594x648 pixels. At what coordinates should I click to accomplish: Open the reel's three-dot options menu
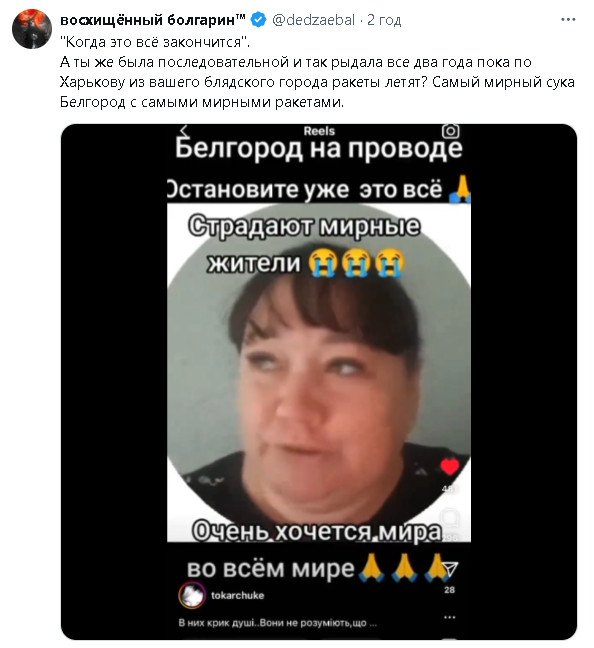449,617
